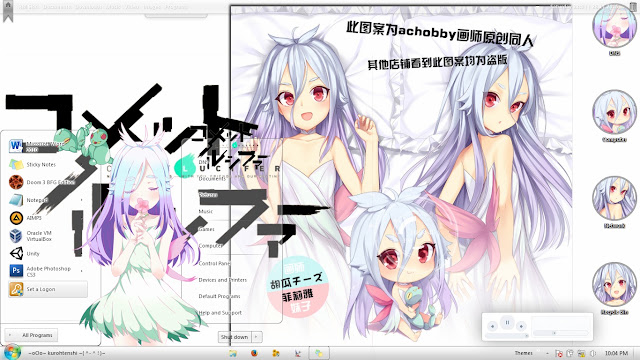Open Default Programs
The height and width of the screenshot is (360, 640).
(219, 296)
